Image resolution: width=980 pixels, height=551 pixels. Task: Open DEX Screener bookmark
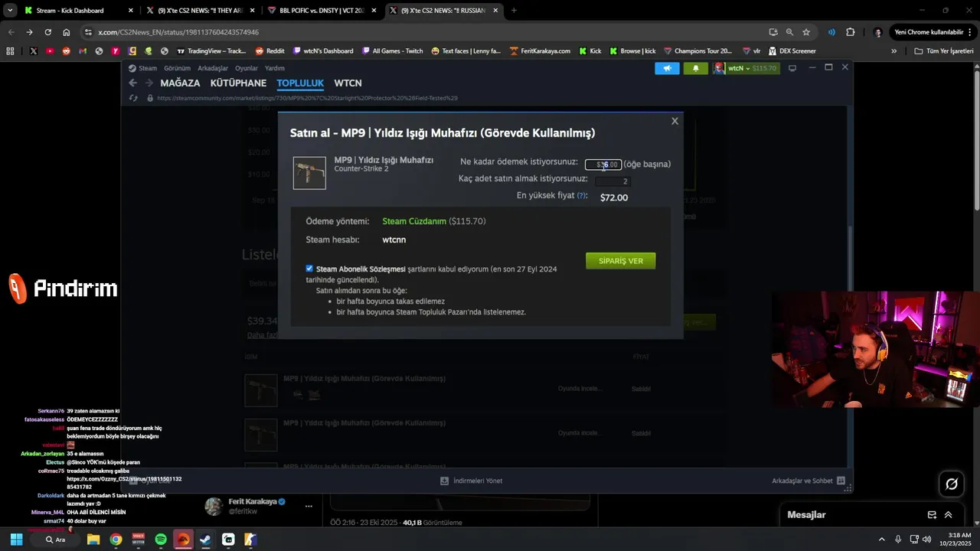click(792, 51)
